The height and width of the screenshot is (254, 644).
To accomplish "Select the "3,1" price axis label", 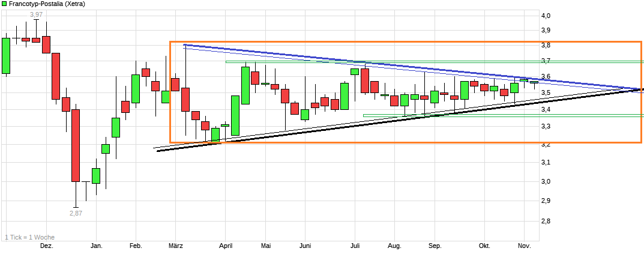I will point(546,162).
